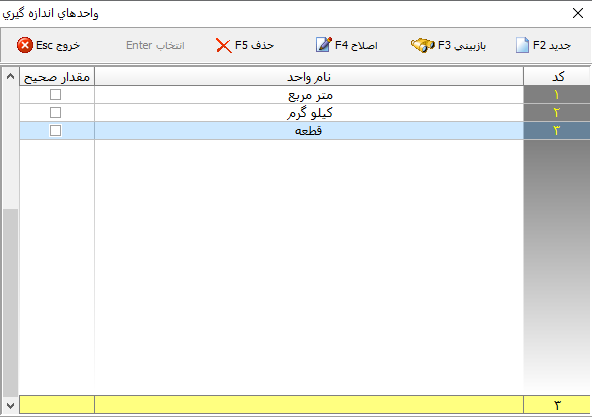Click the binoculars review icon (F3)
The image size is (592, 417).
[422, 45]
